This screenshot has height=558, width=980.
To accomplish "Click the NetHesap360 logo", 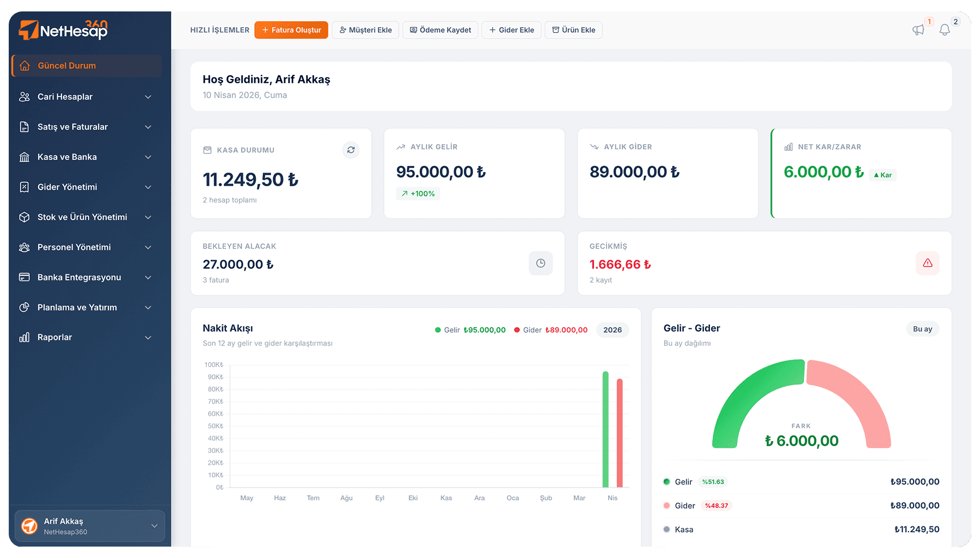I will [63, 30].
